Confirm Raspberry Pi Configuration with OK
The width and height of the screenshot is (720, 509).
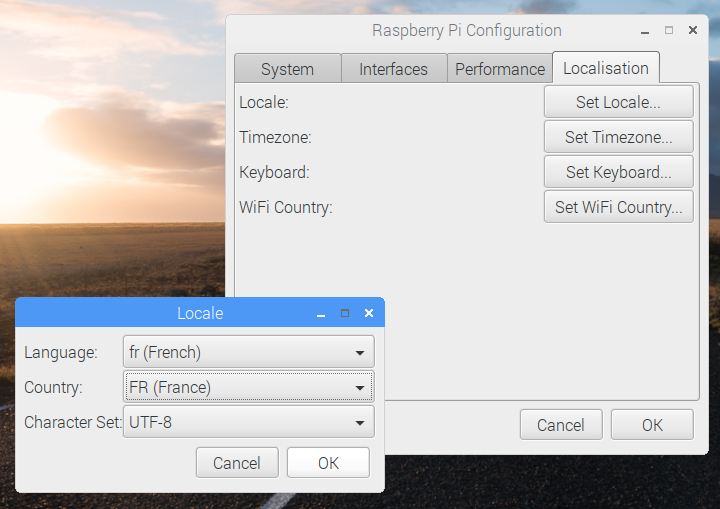652,424
